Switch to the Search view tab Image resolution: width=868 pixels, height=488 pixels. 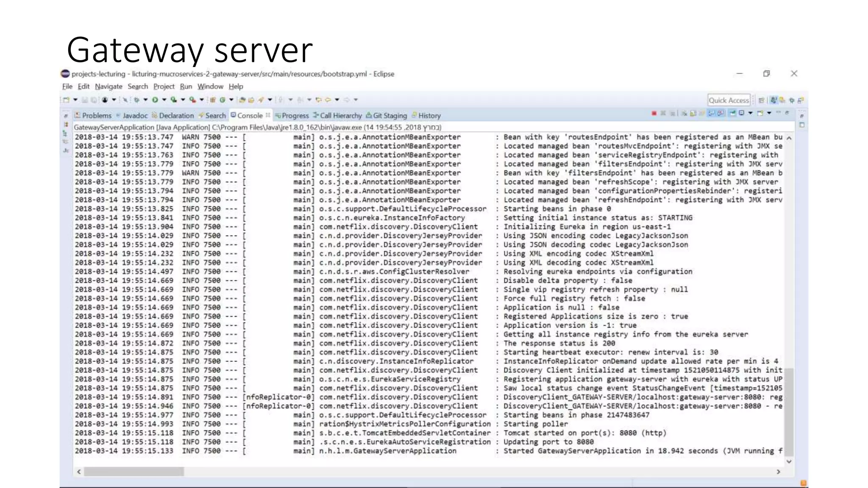pos(212,116)
